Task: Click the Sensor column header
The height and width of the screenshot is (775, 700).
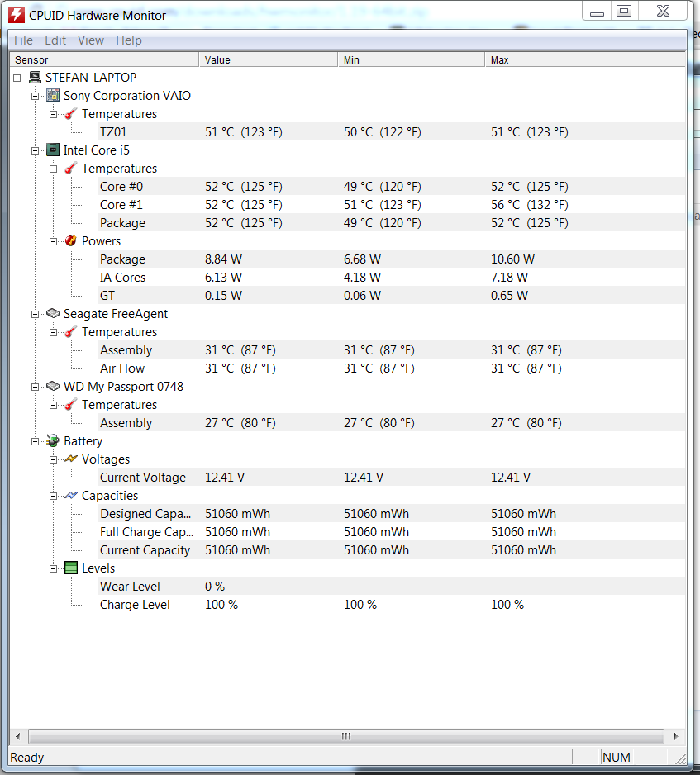Action: point(104,59)
